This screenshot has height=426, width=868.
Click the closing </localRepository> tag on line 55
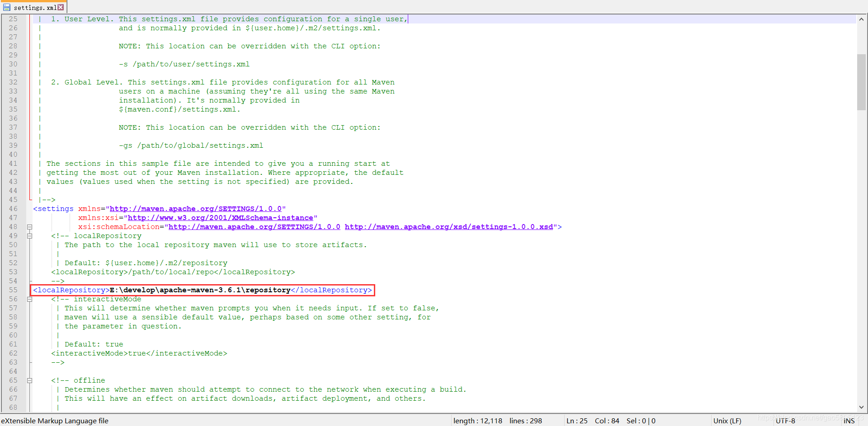point(331,290)
